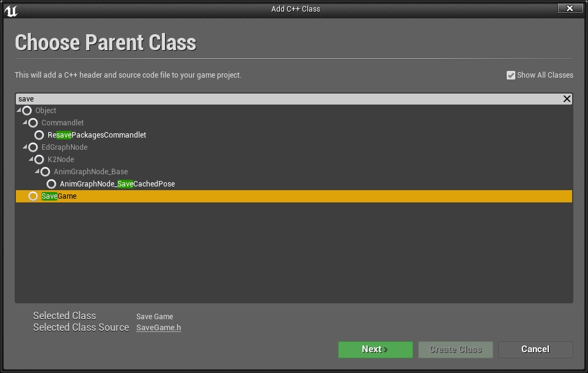The height and width of the screenshot is (373, 588).
Task: Click the AnimGraphNode_Base class circle icon
Action: tap(45, 172)
